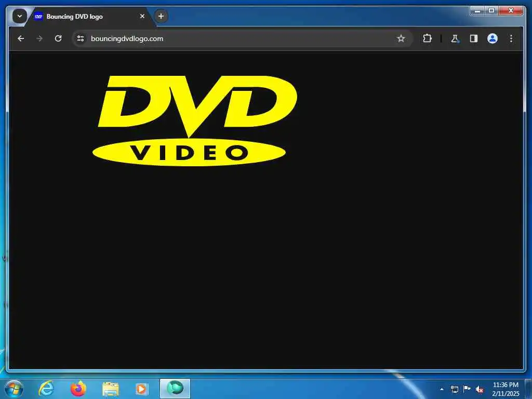
Task: Open the network status tray icon
Action: 454,389
